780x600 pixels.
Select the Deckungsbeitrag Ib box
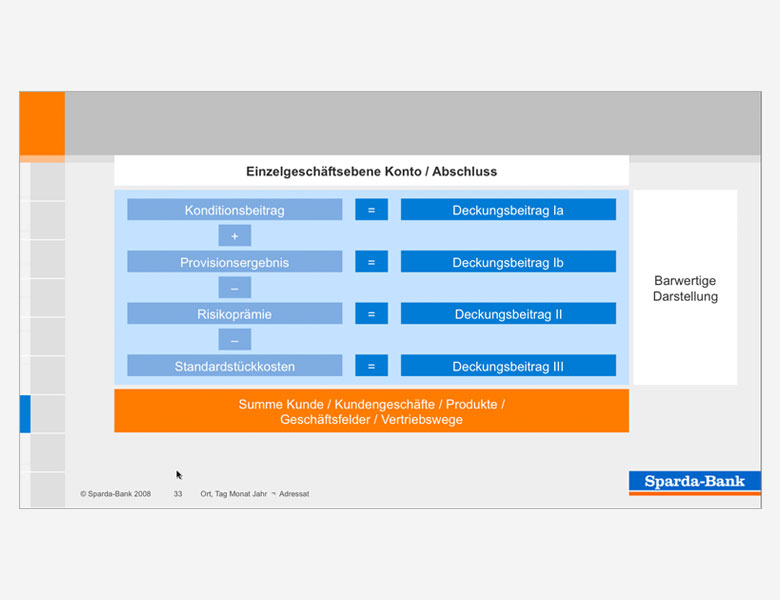tap(508, 262)
